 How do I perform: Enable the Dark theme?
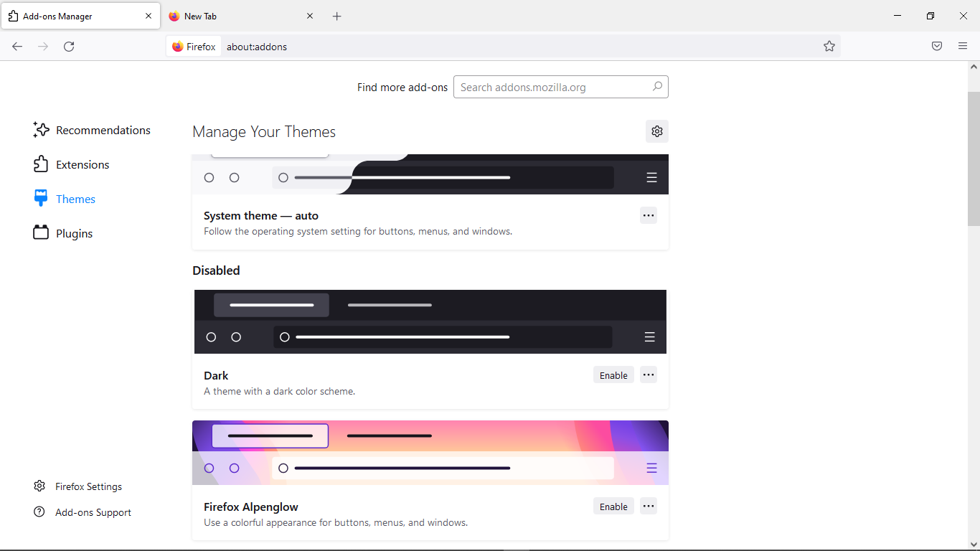(613, 375)
